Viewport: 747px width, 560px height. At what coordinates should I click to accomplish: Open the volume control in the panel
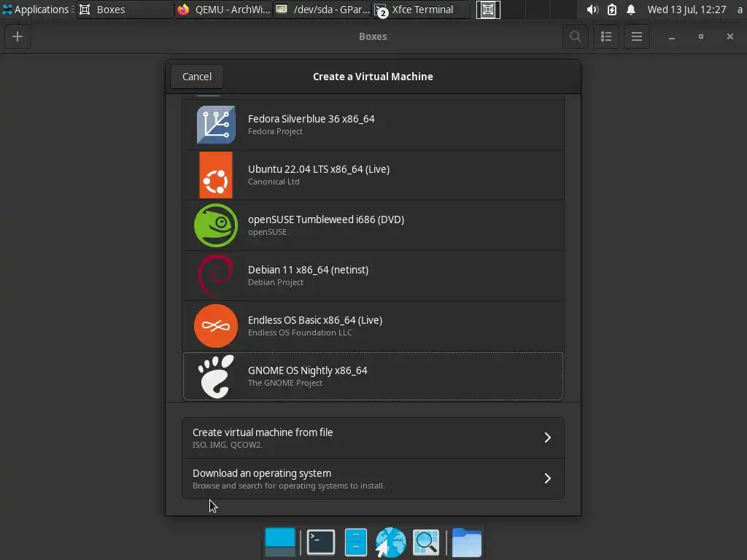[x=592, y=9]
